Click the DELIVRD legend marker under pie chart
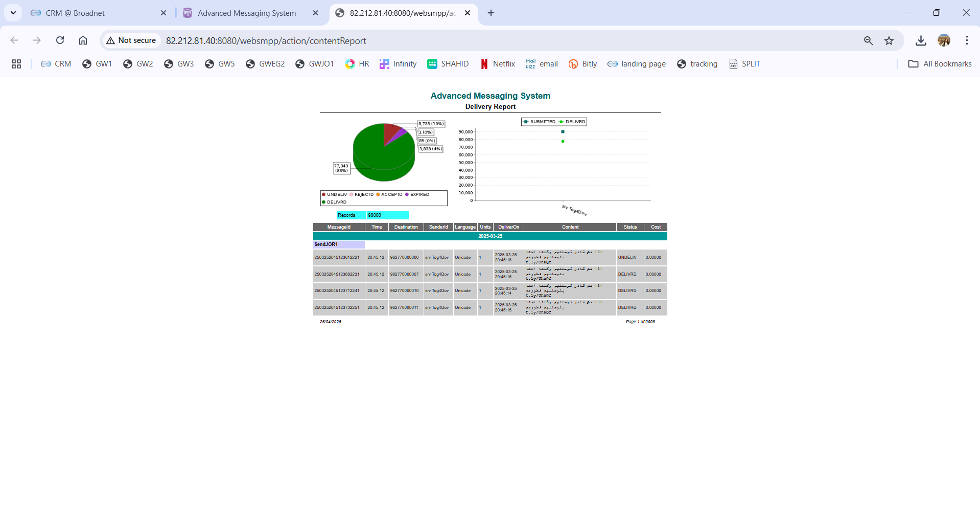Viewport: 980px width, 518px height. (x=324, y=202)
